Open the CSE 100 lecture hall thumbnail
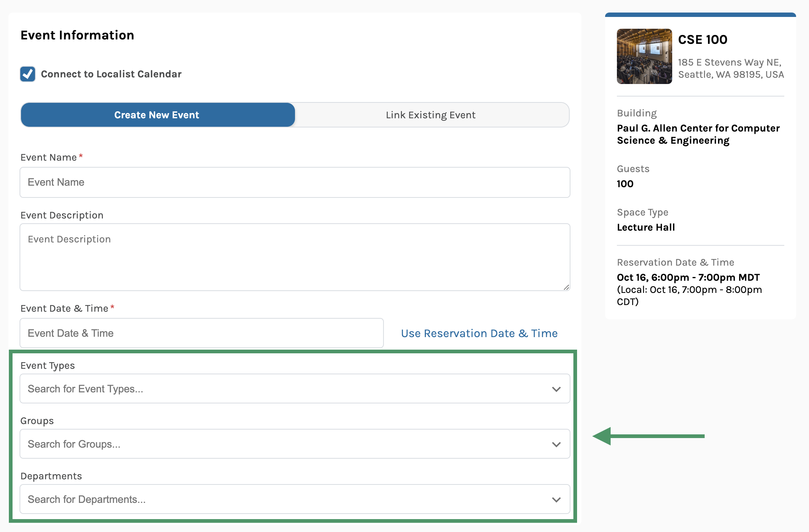 (644, 56)
